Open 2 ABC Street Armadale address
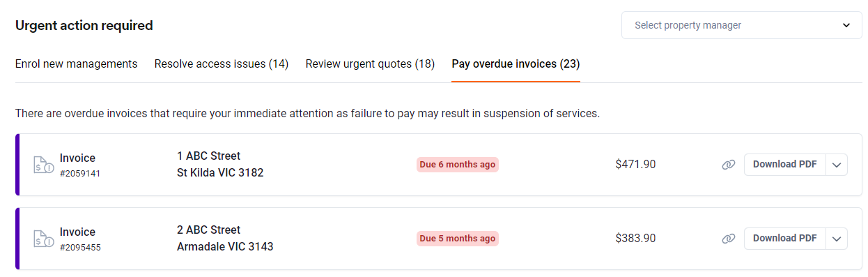Viewport: 868px width, 277px height. point(225,238)
